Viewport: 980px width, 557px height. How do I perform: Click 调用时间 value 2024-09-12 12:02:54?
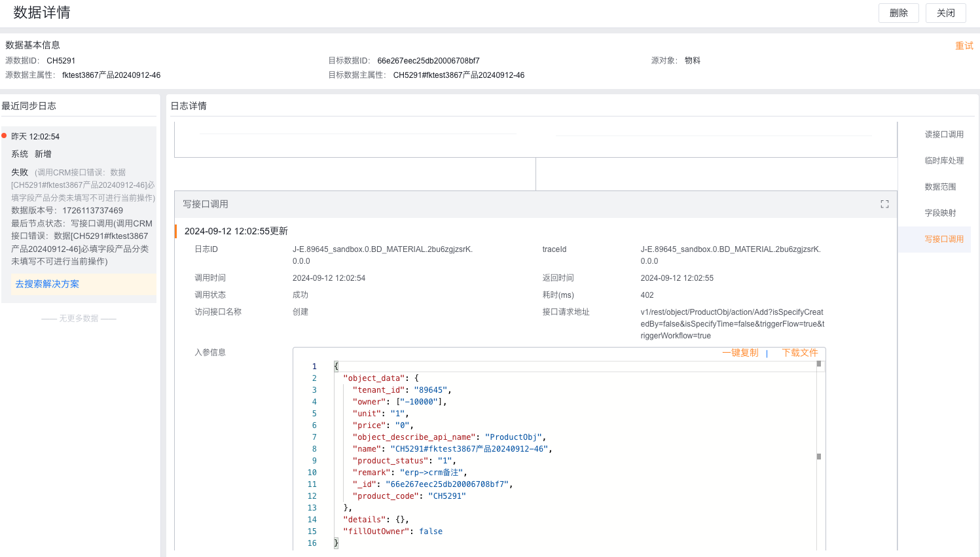point(329,278)
